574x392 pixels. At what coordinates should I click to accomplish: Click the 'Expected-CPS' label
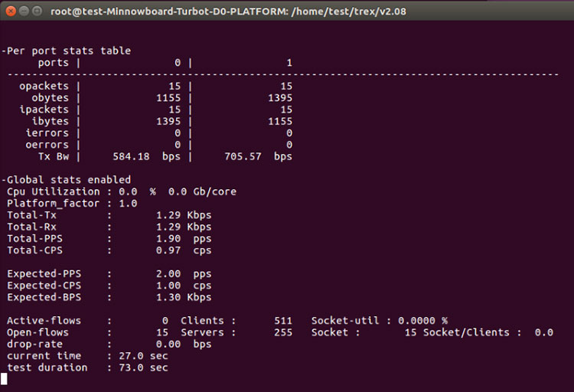[44, 286]
